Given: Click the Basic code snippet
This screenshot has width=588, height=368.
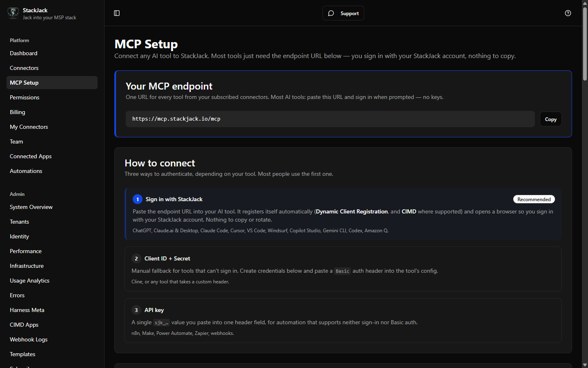Looking at the screenshot, I should (342, 271).
